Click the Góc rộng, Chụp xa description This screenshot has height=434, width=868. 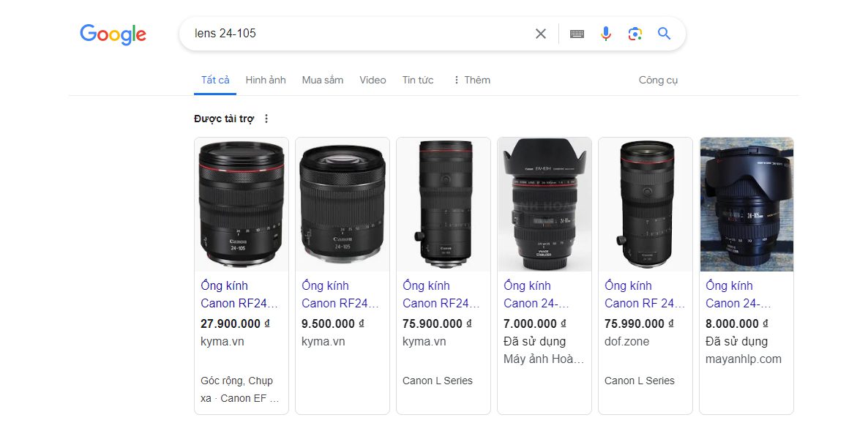point(240,389)
